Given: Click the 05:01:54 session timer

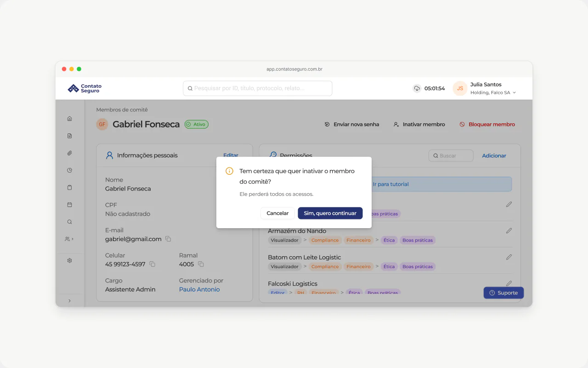Looking at the screenshot, I should pyautogui.click(x=435, y=88).
